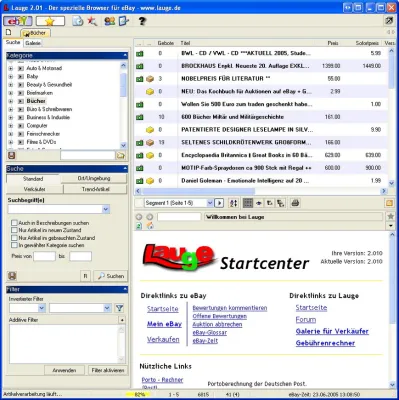Open help with the question mark

click(142, 21)
